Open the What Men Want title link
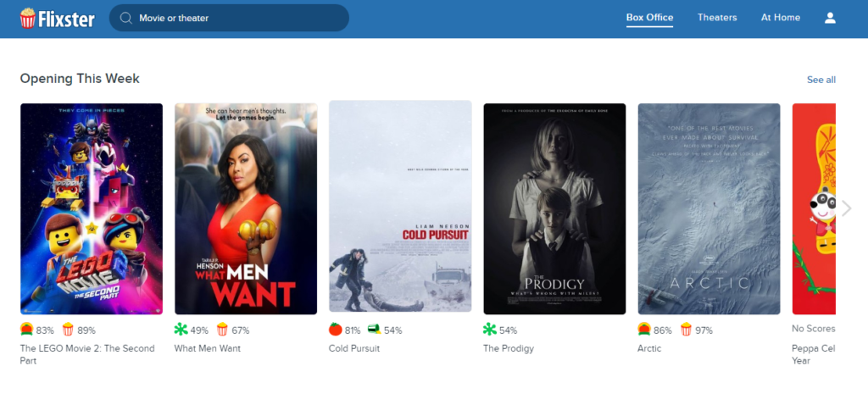The image size is (868, 405). point(208,348)
